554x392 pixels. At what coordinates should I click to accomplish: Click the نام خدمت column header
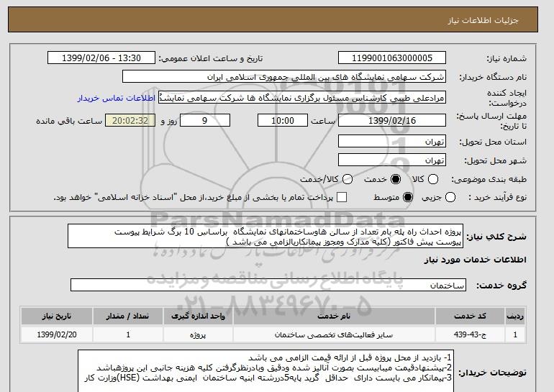(x=334, y=316)
